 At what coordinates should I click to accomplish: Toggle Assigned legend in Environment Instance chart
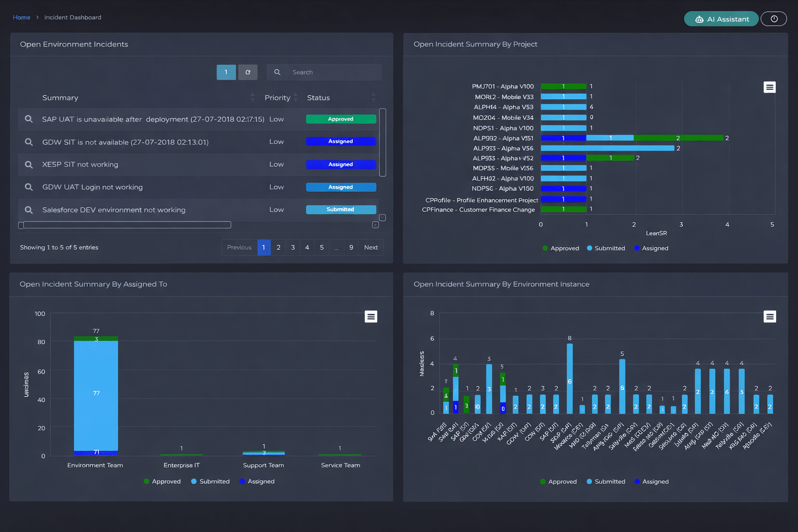click(x=651, y=482)
